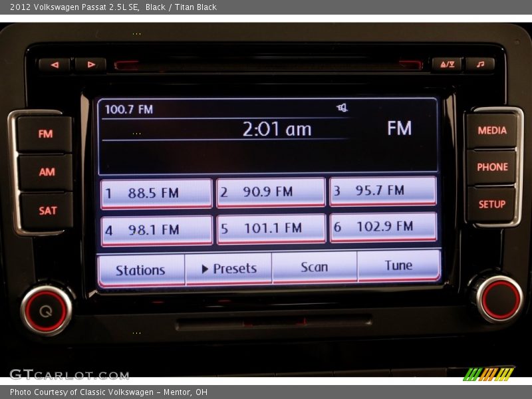Open the SETUP menu
This screenshot has height=399, width=532.
pyautogui.click(x=492, y=205)
